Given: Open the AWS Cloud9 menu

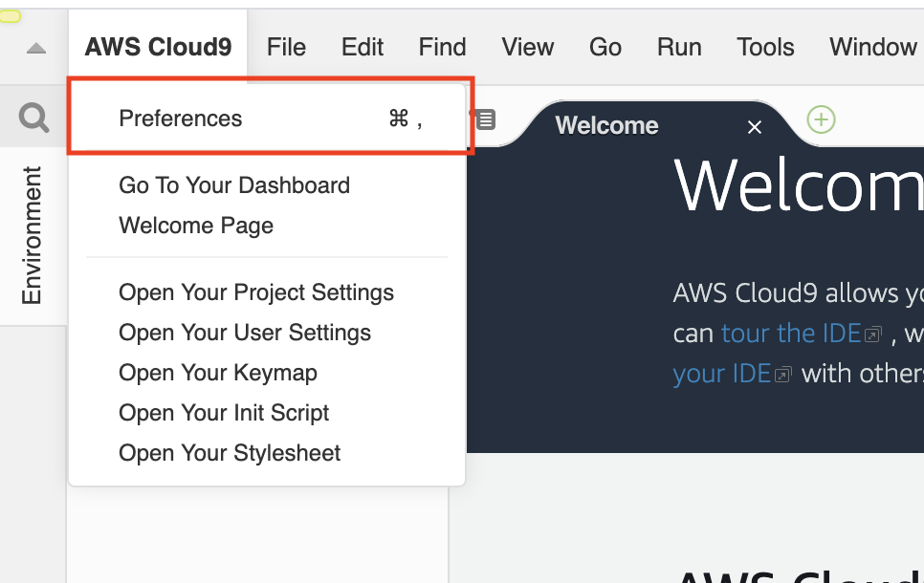Looking at the screenshot, I should pyautogui.click(x=158, y=47).
